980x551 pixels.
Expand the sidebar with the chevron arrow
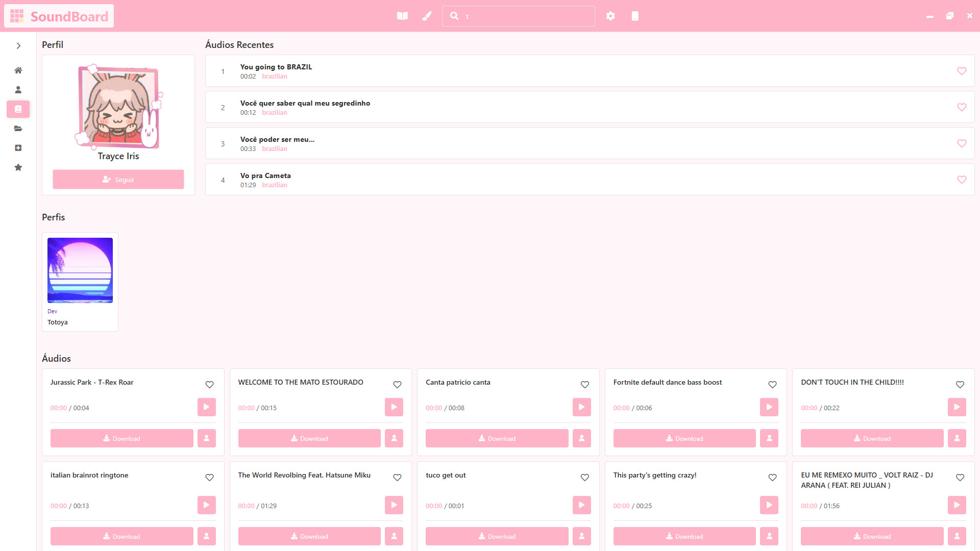18,45
